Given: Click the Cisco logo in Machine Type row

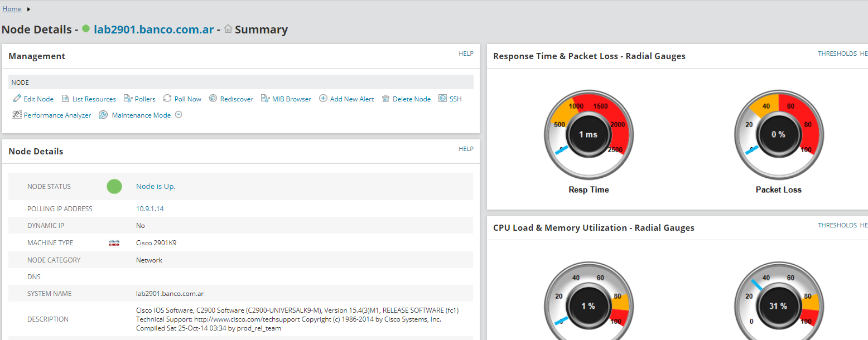Looking at the screenshot, I should 114,243.
